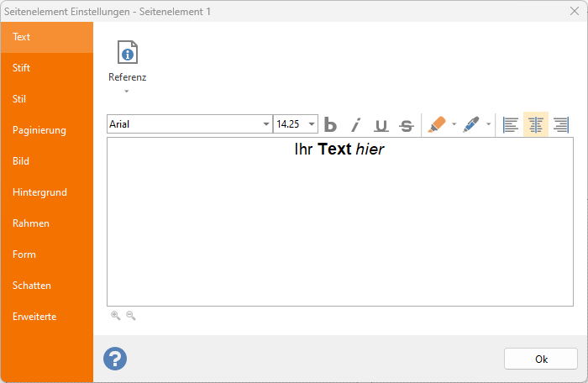Click the font color pen icon
The image size is (588, 383).
[472, 124]
